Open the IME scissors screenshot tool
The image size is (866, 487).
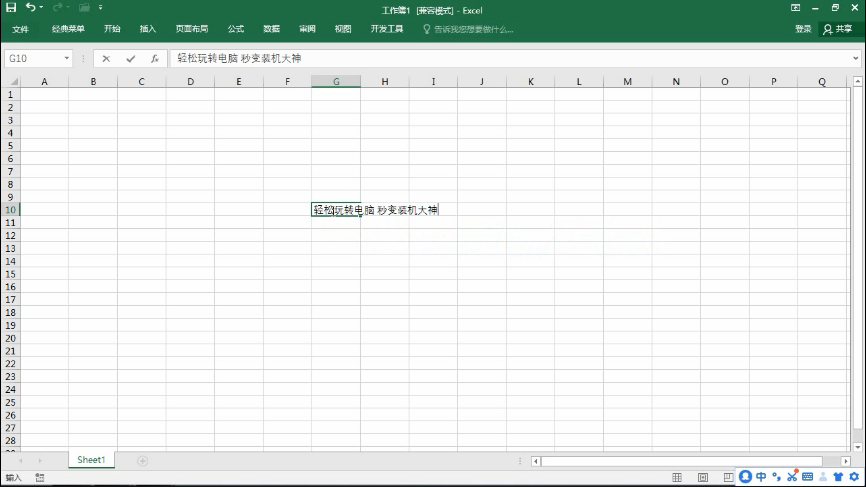792,477
